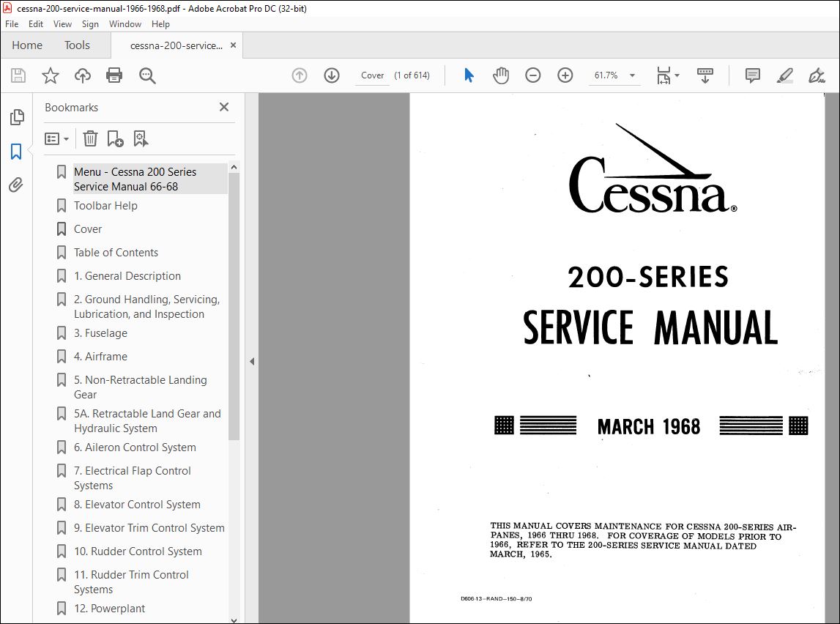Open Table of Contents bookmark
Viewport: 840px width, 624px height.
pyautogui.click(x=116, y=253)
